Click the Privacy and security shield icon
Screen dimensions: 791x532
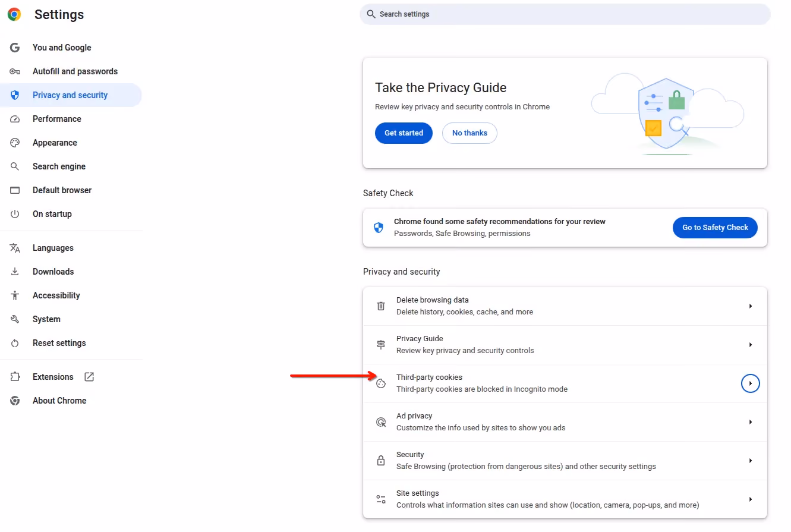tap(15, 95)
